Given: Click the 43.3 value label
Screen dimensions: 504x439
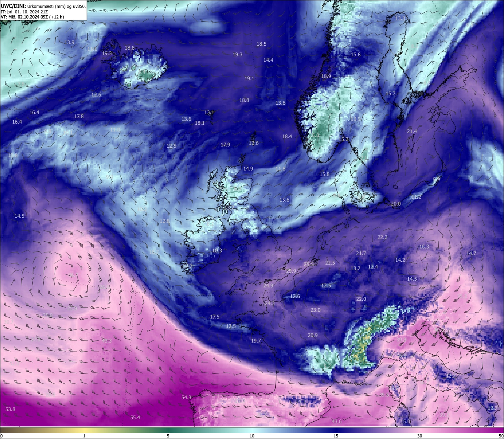Looking at the screenshot, I should [107, 341].
